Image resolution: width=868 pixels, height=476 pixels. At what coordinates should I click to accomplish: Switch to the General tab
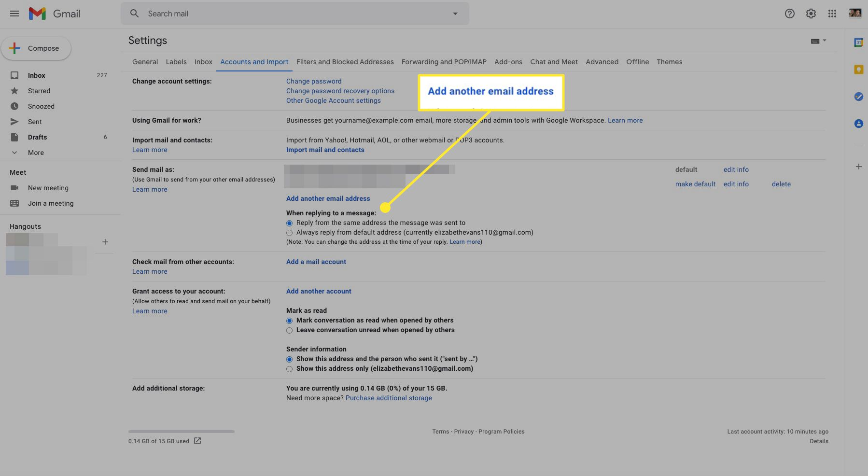(145, 62)
